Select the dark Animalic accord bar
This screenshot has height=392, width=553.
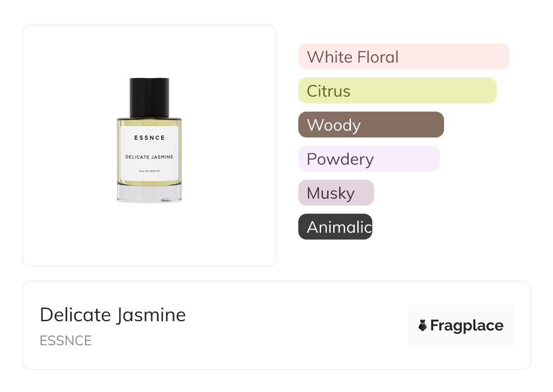click(x=335, y=227)
